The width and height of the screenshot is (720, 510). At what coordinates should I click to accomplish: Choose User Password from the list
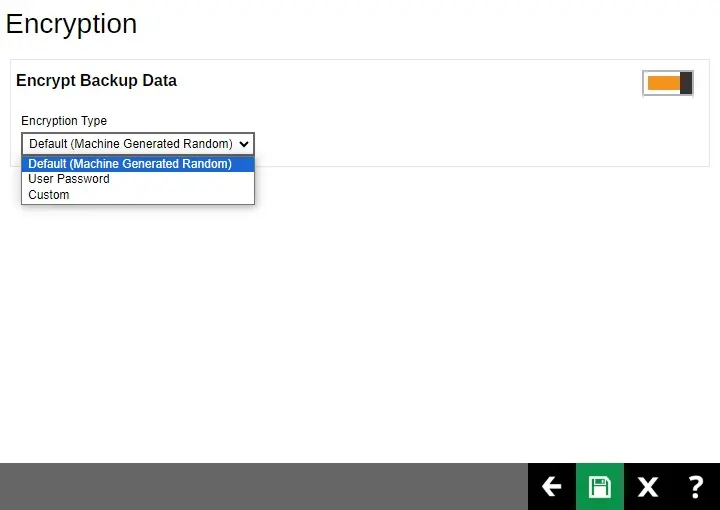[69, 179]
